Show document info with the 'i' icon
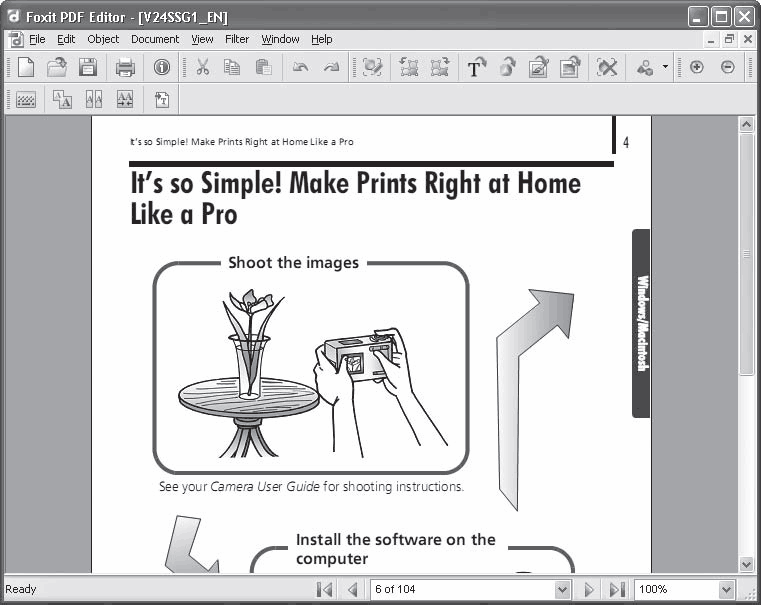 tap(162, 67)
